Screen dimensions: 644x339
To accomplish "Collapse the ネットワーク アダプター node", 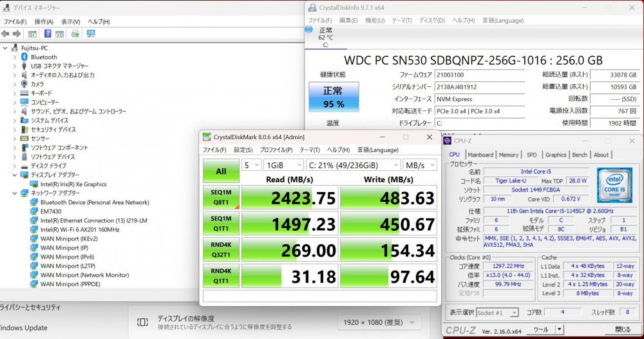I will tap(15, 193).
